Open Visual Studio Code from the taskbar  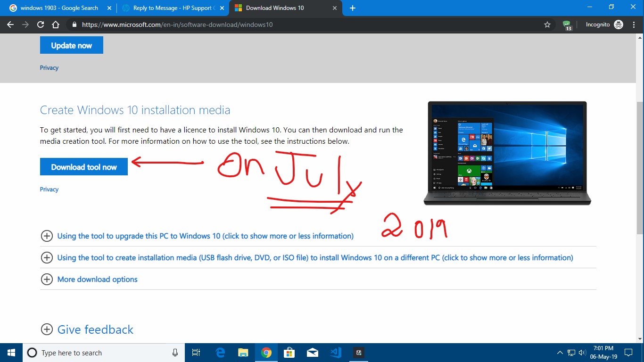336,353
